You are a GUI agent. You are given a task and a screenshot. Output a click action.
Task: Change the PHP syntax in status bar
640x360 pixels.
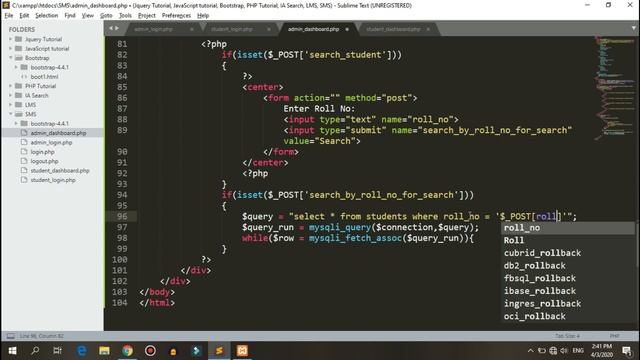(614, 336)
